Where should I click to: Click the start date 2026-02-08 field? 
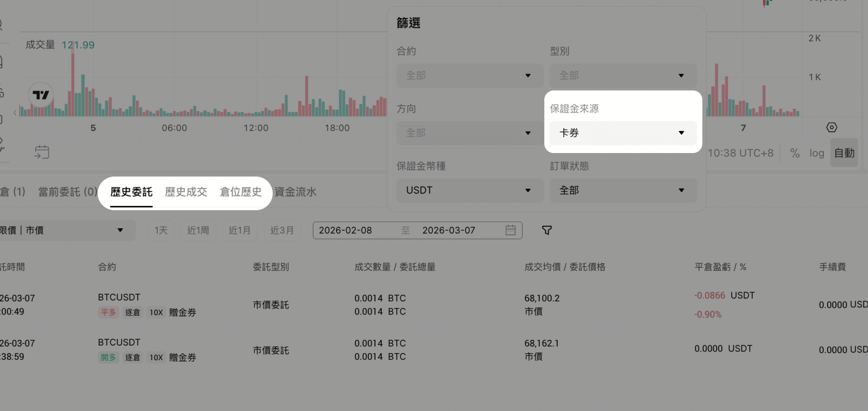pos(345,230)
